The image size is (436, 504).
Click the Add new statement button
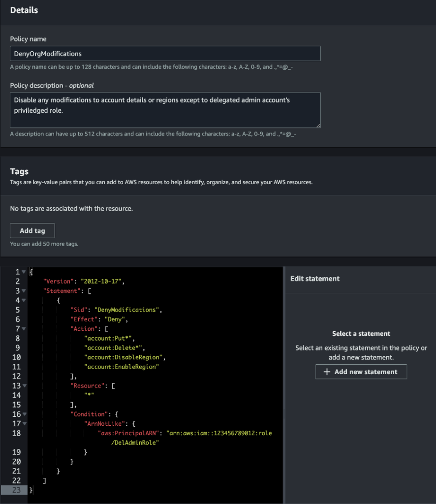(361, 372)
